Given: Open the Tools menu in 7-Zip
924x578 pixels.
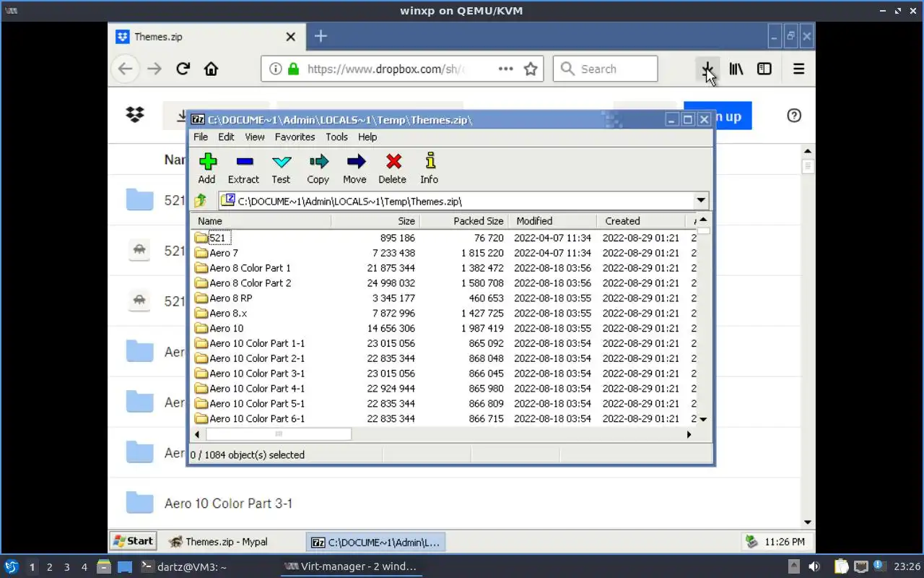Looking at the screenshot, I should 336,137.
